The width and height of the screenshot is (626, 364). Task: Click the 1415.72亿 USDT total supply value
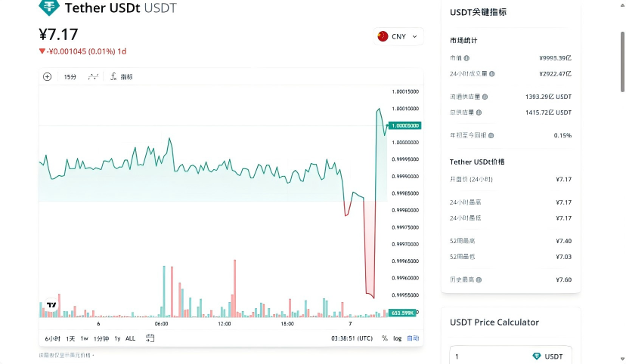click(x=549, y=113)
